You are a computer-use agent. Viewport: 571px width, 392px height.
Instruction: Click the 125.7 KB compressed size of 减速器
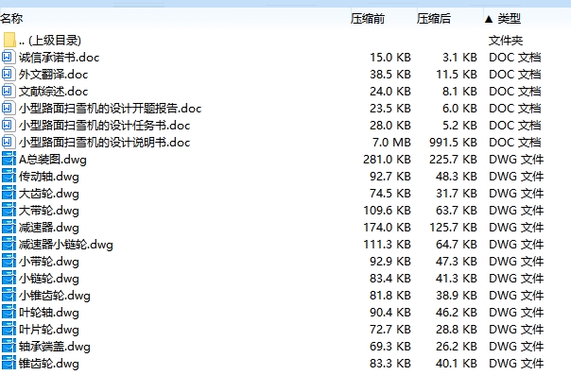453,227
